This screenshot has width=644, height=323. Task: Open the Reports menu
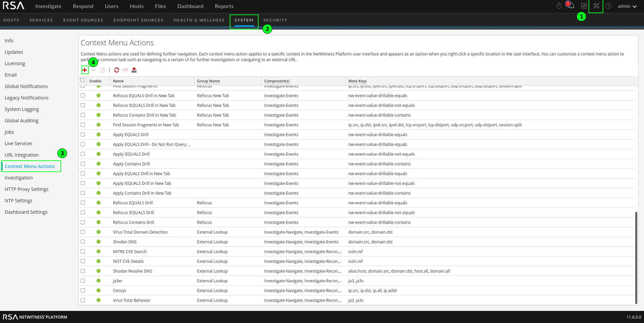tap(224, 6)
